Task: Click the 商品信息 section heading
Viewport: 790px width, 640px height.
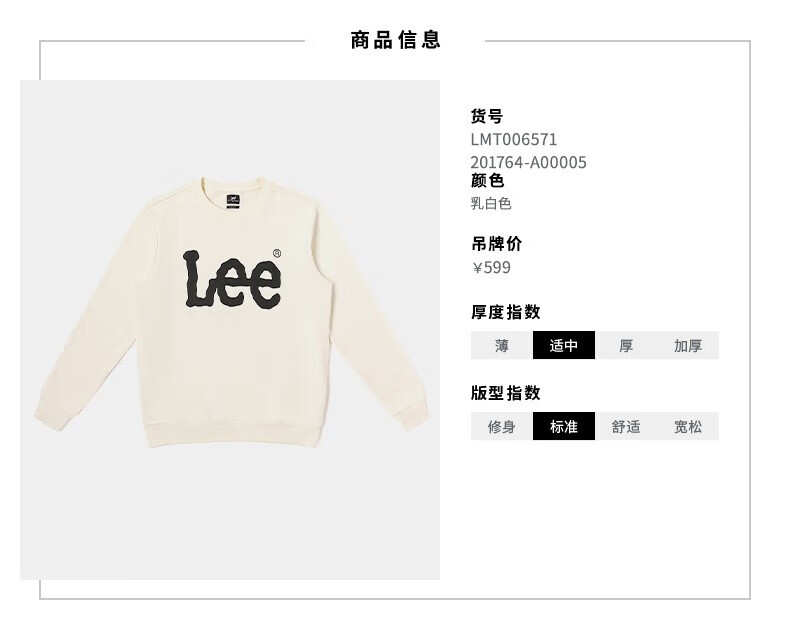Action: (x=396, y=40)
